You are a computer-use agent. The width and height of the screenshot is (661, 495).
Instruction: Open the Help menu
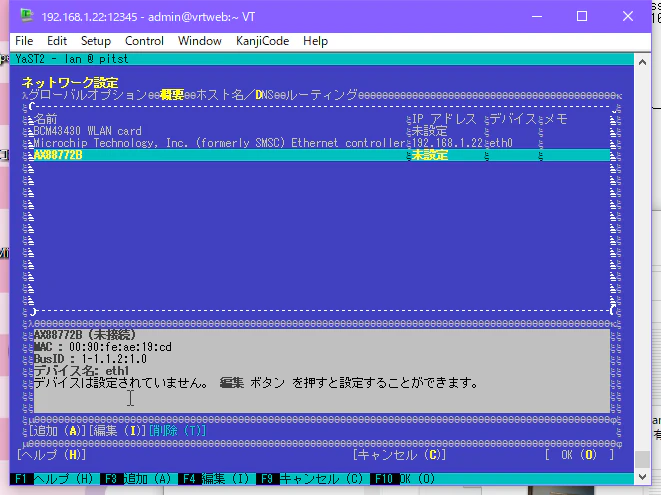(x=315, y=41)
